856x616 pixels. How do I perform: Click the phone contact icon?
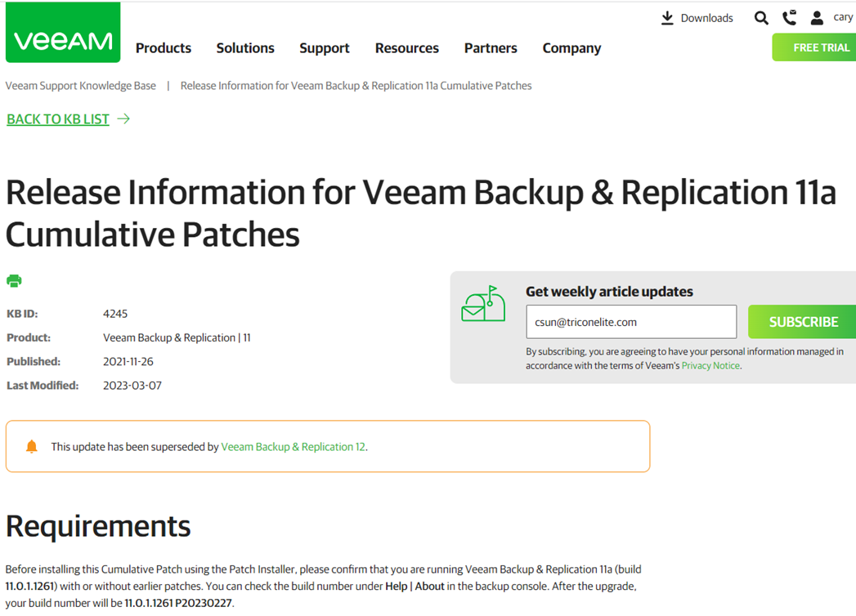[x=790, y=18]
